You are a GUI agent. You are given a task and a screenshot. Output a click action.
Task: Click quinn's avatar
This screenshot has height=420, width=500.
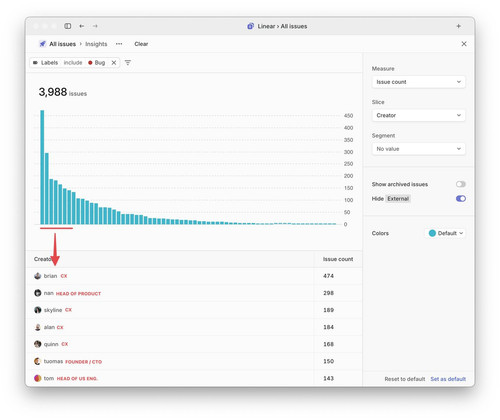(38, 344)
